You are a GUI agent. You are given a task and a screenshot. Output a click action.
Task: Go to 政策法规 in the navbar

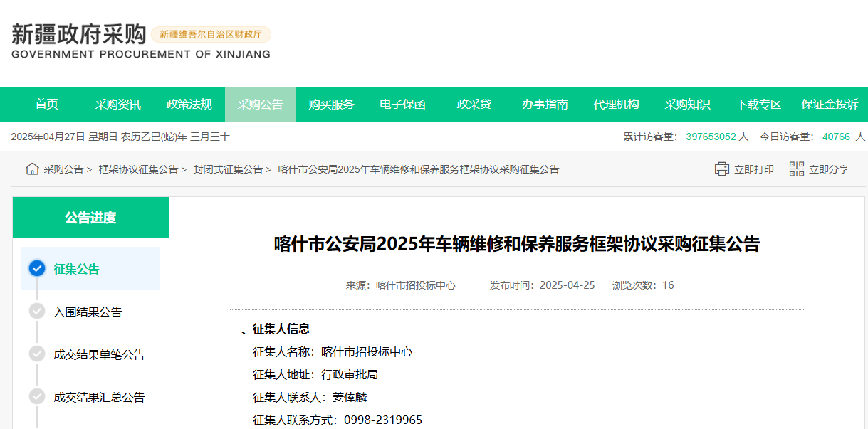point(189,105)
